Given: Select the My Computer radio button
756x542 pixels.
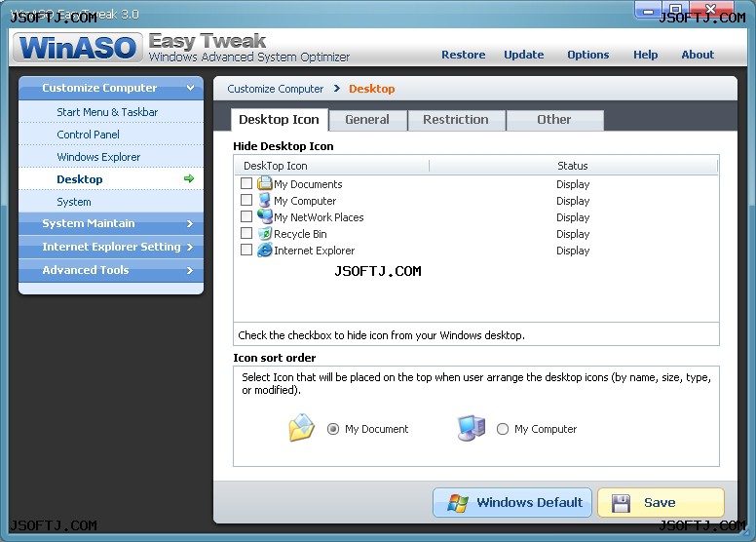Looking at the screenshot, I should coord(503,429).
